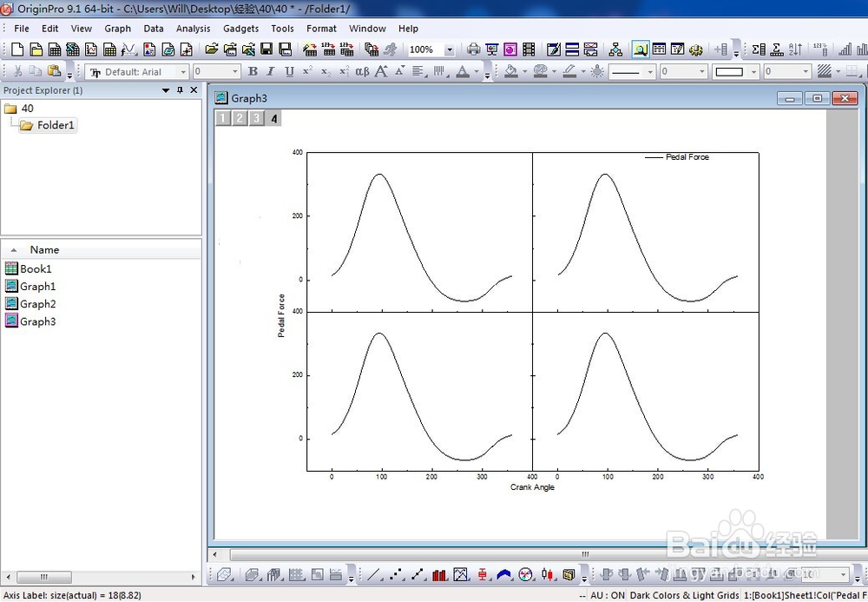Screen dimensions: 868x602
Task: Click the Batch Processing icon
Action: (x=372, y=50)
